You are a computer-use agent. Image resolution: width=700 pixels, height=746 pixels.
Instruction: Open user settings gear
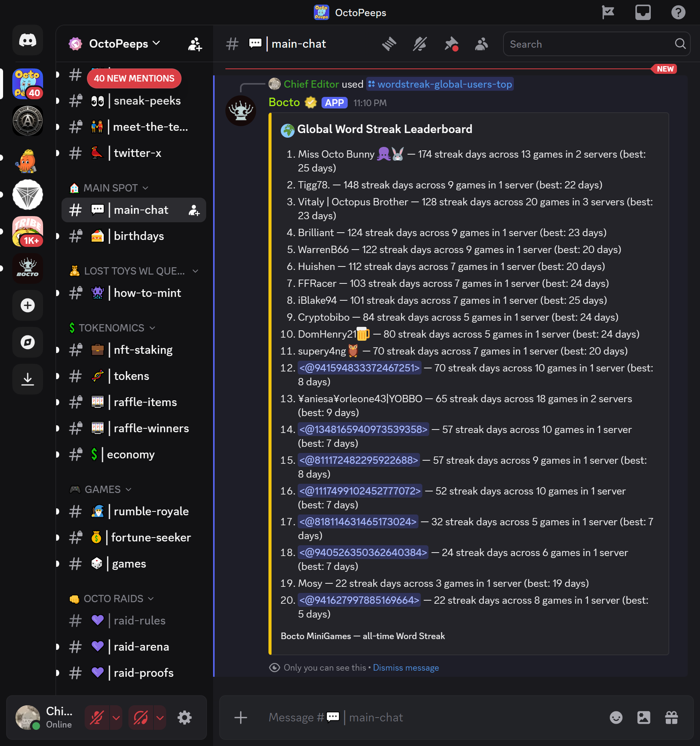pyautogui.click(x=185, y=718)
